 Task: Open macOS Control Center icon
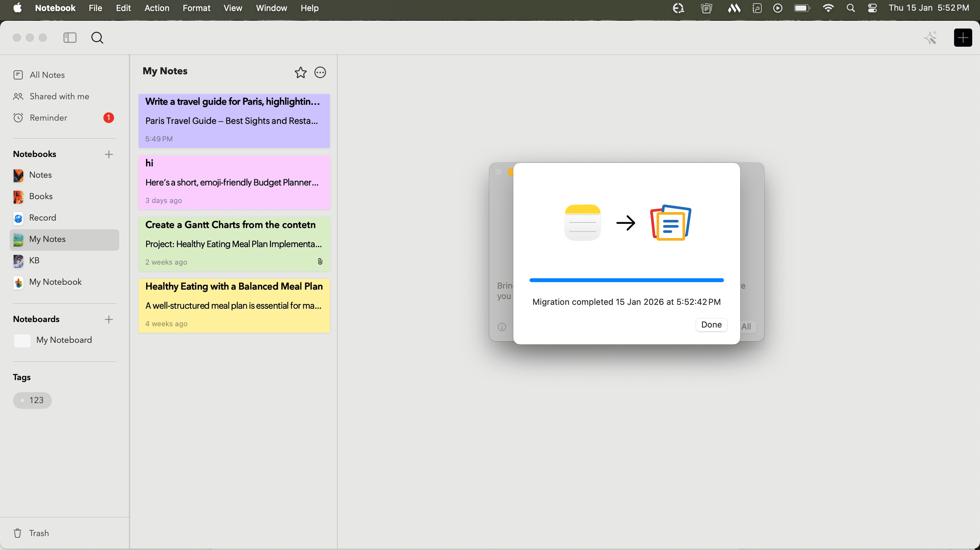click(x=872, y=8)
